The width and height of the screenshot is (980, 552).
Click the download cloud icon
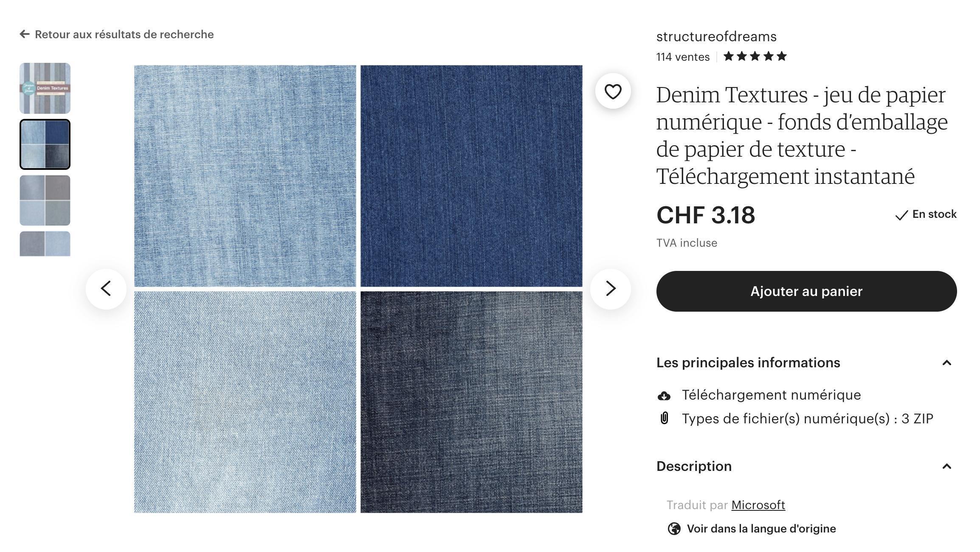[x=664, y=396]
